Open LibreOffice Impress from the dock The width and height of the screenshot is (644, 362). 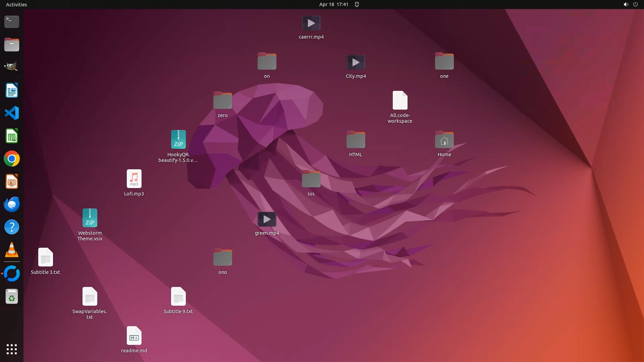12,182
